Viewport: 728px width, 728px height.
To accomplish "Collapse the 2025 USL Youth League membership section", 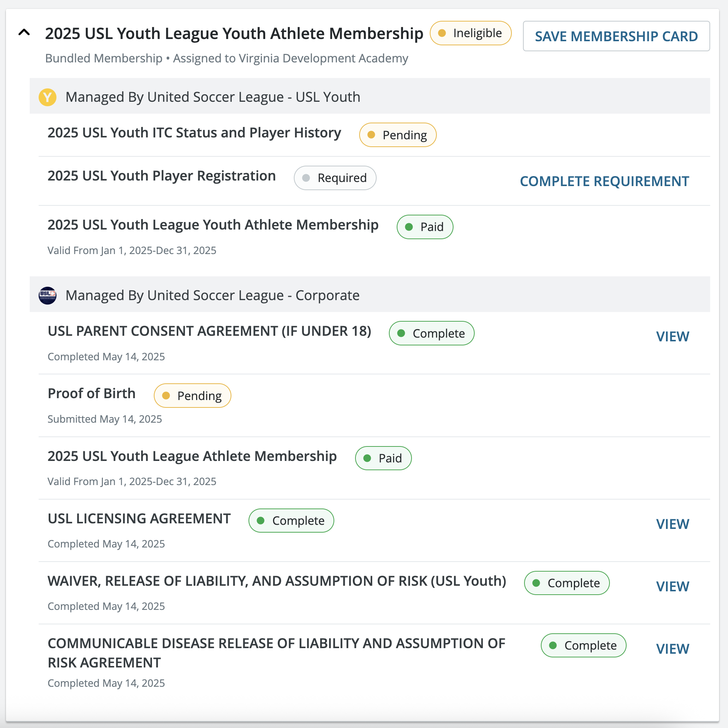I will pos(24,33).
